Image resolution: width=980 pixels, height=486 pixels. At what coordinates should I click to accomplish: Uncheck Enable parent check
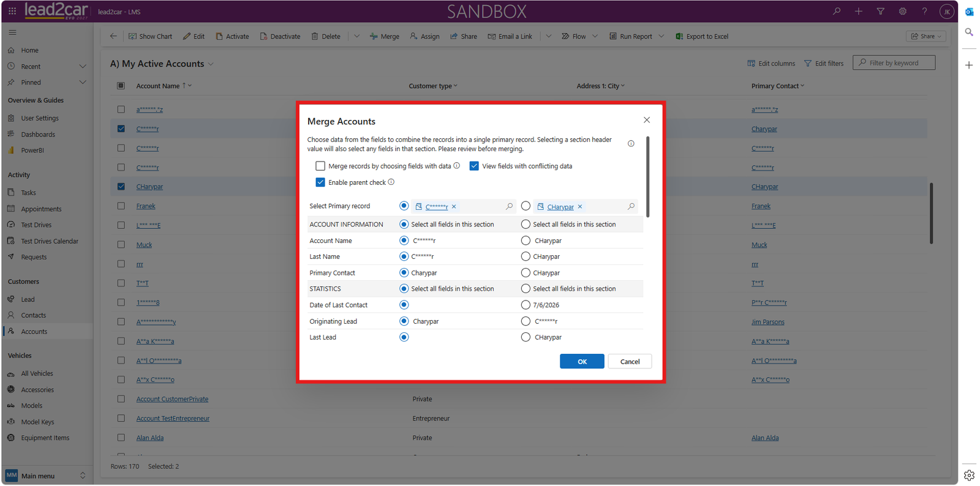click(x=320, y=182)
